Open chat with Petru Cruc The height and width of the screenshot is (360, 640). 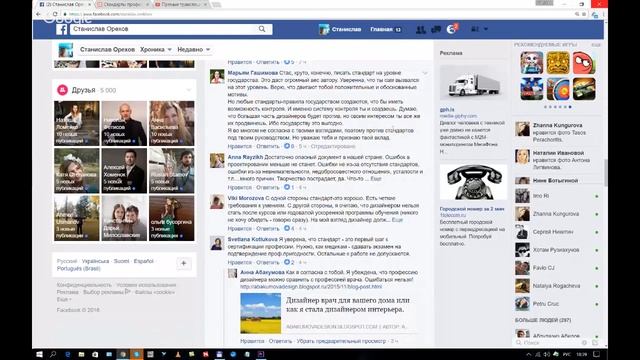coord(557,304)
